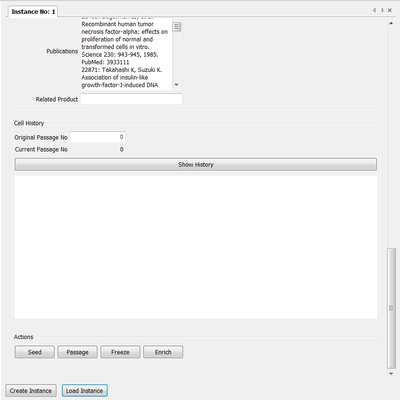This screenshot has width=400, height=400.
Task: Click the Original Passage No field
Action: (98, 137)
